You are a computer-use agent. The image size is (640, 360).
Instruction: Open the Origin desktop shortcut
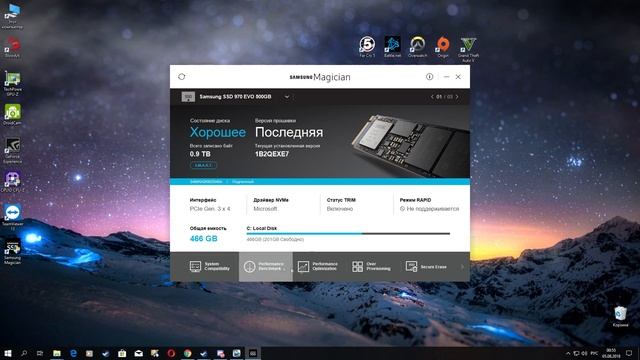tap(443, 47)
